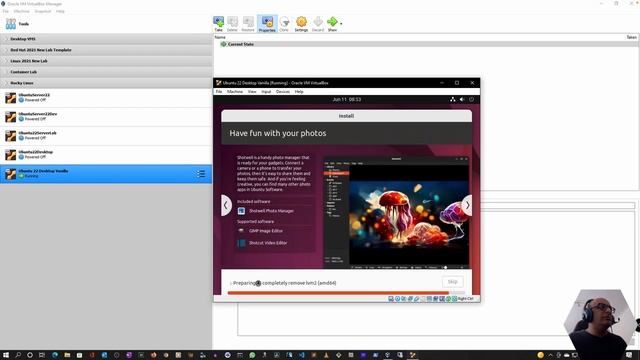Click Shotwell Photo Manager icon in slideshow

[x=241, y=211]
